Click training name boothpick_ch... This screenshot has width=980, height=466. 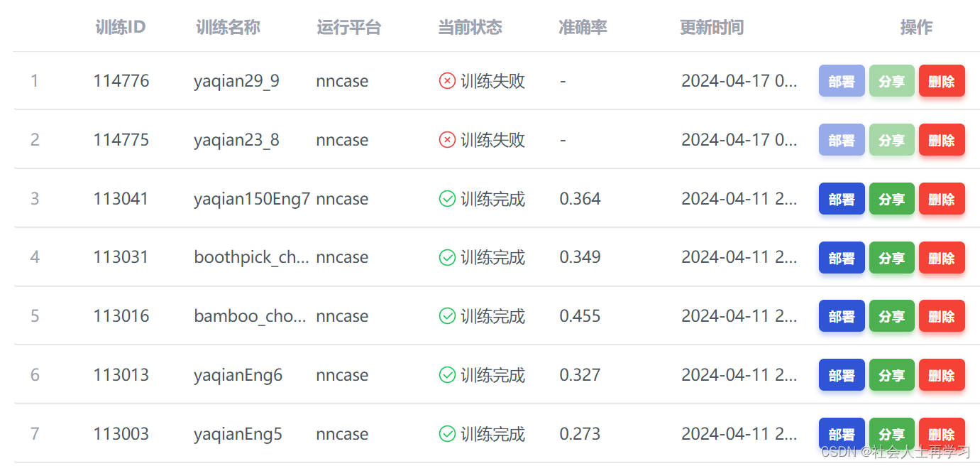251,258
